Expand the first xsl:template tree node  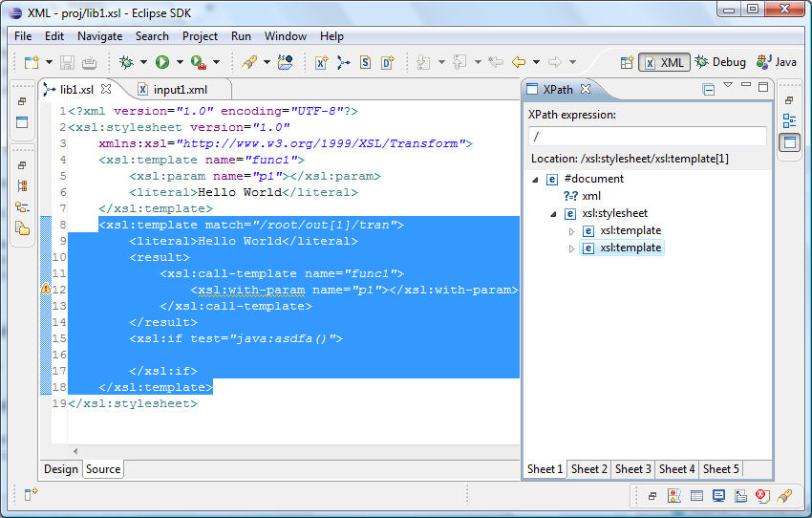point(571,231)
